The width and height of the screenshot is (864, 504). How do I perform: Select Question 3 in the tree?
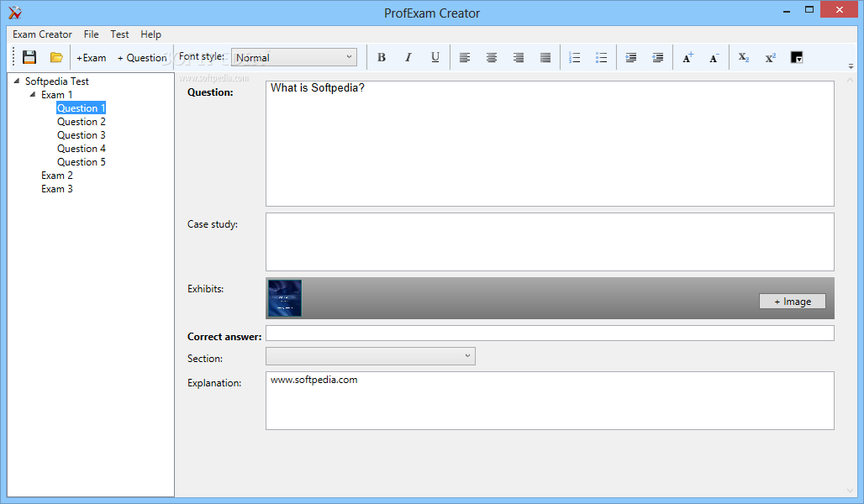click(x=81, y=135)
